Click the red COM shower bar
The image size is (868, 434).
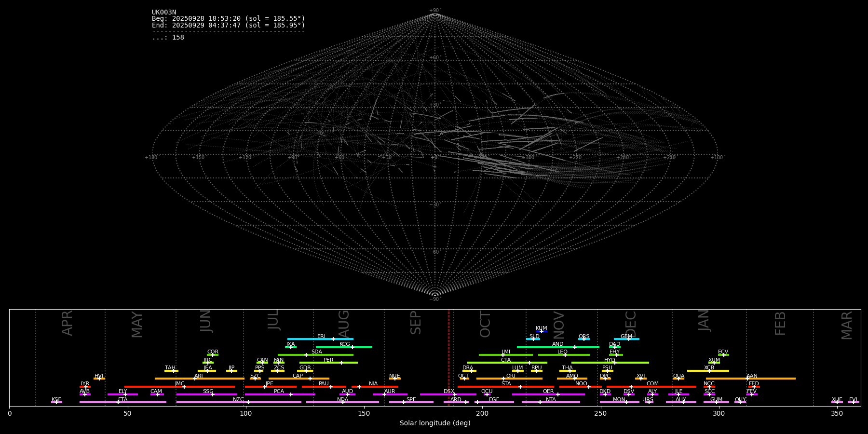point(651,387)
